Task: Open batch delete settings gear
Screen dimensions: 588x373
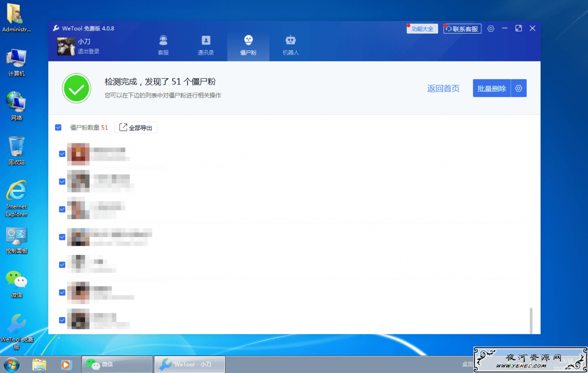Action: (x=519, y=88)
